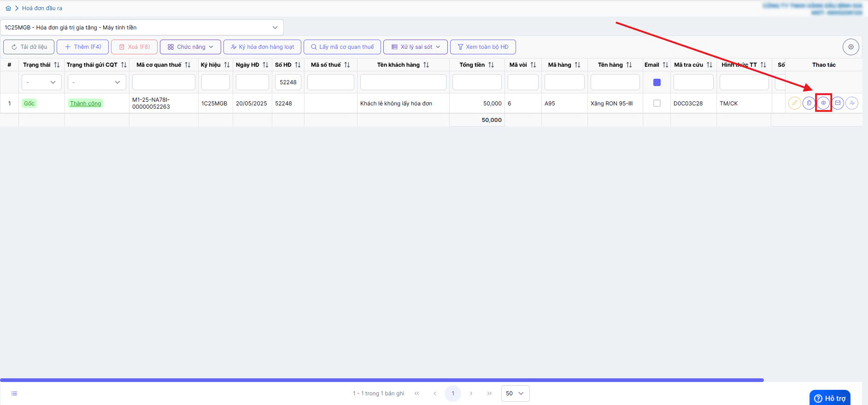This screenshot has height=405, width=868.
Task: Click Tải dữ liệu button
Action: tap(29, 47)
